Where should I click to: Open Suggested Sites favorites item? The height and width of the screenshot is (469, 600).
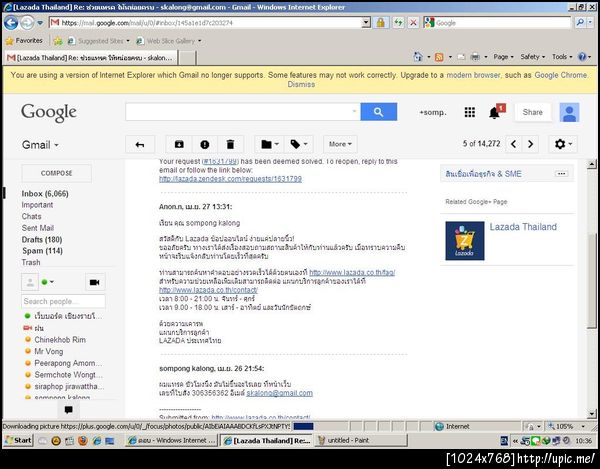click(x=99, y=41)
